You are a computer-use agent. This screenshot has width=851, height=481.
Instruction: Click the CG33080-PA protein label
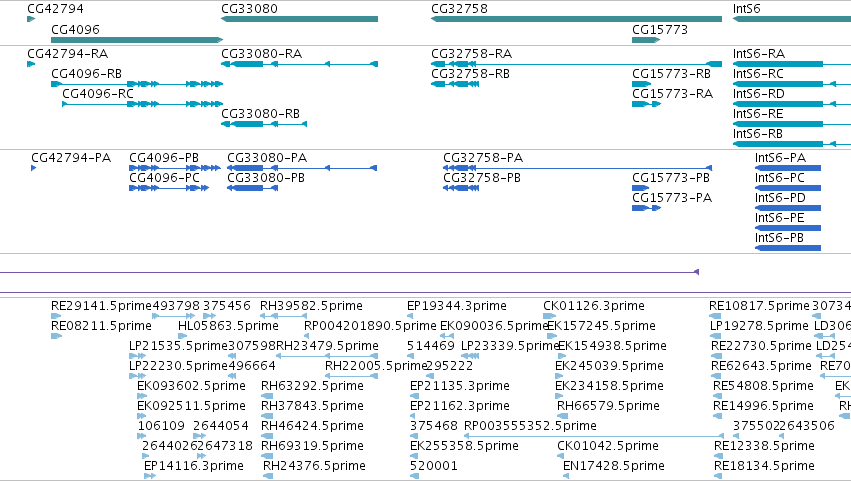[267, 158]
